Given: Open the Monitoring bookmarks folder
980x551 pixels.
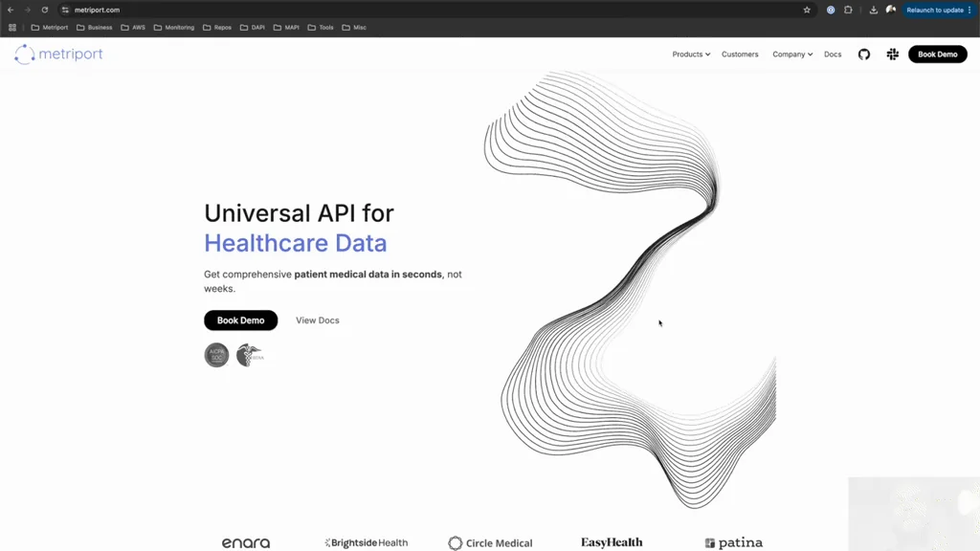Looking at the screenshot, I should 174,28.
